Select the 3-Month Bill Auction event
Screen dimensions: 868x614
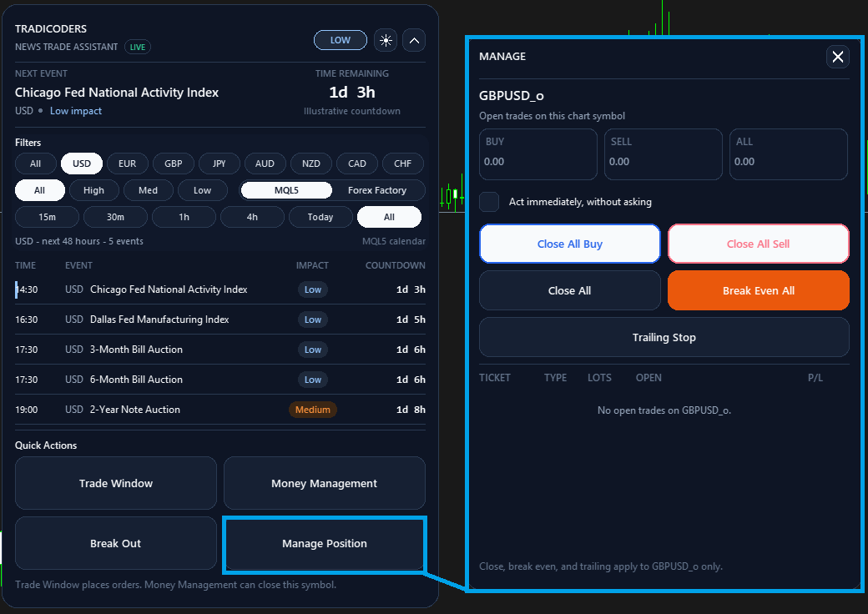[220, 350]
